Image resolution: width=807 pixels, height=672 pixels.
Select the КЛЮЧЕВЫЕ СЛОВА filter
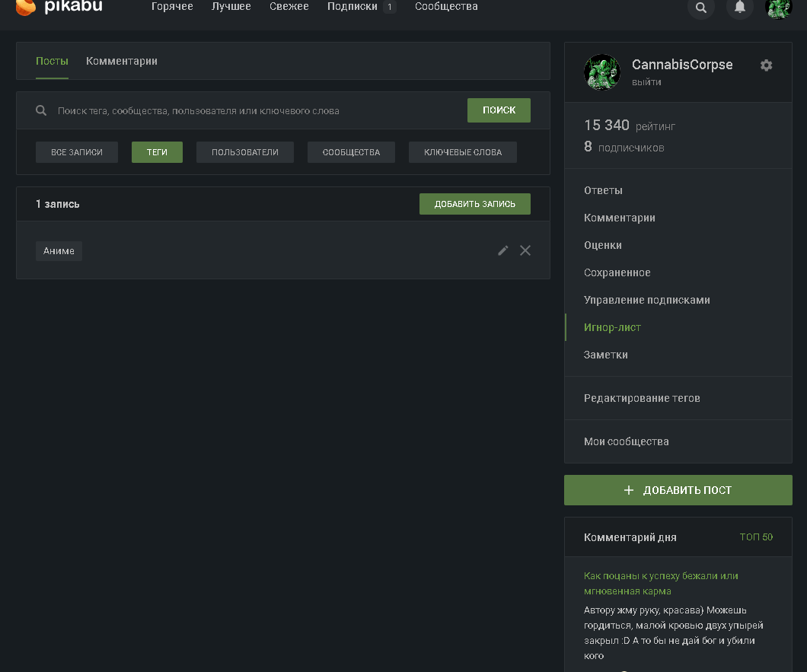coord(462,152)
